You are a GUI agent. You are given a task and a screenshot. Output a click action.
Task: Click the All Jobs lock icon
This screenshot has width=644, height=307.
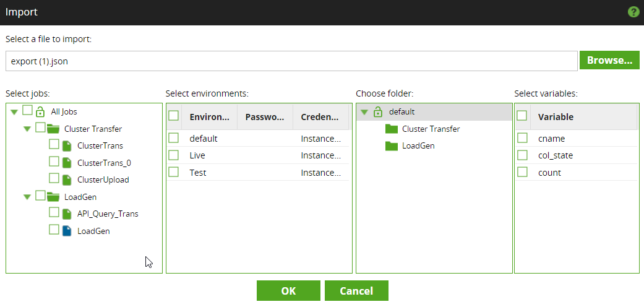click(x=40, y=111)
